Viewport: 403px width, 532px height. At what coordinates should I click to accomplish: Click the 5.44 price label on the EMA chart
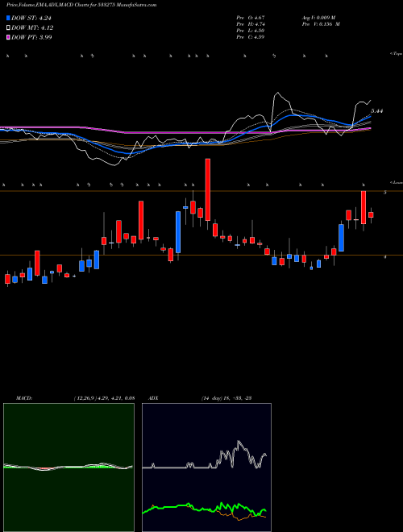pos(376,111)
